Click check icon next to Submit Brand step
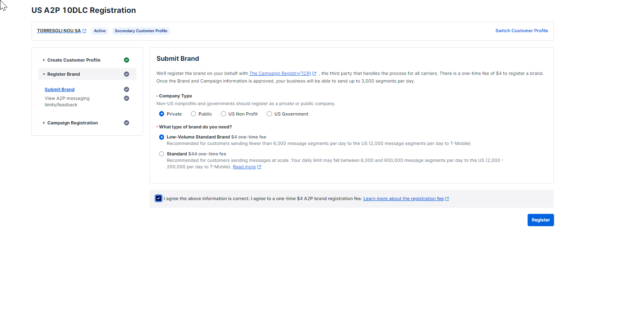 [127, 89]
